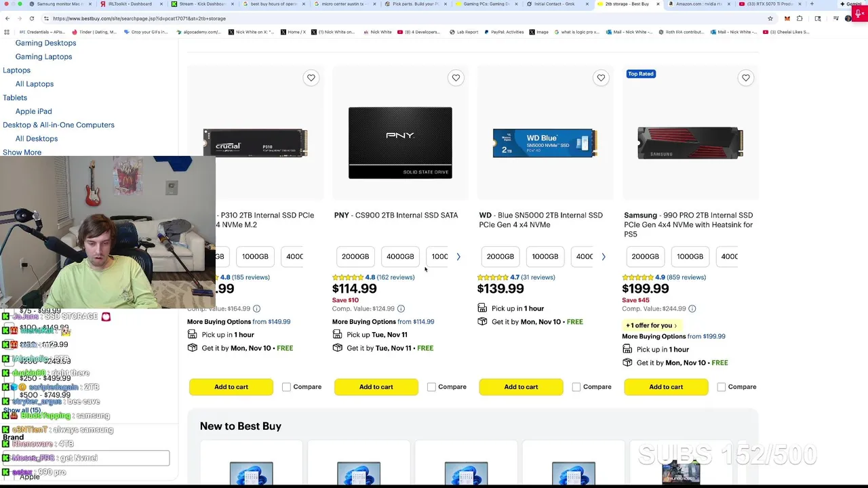Select 2000GB capacity for the Samsung 990 PRO
Image resolution: width=868 pixels, height=488 pixels.
646,256
